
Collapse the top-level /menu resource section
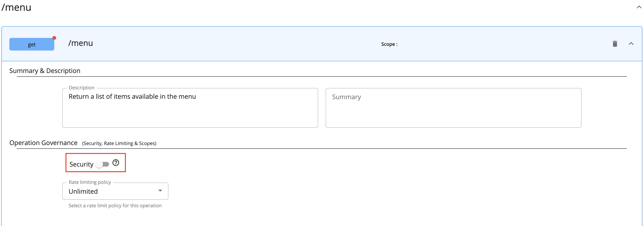[639, 7]
